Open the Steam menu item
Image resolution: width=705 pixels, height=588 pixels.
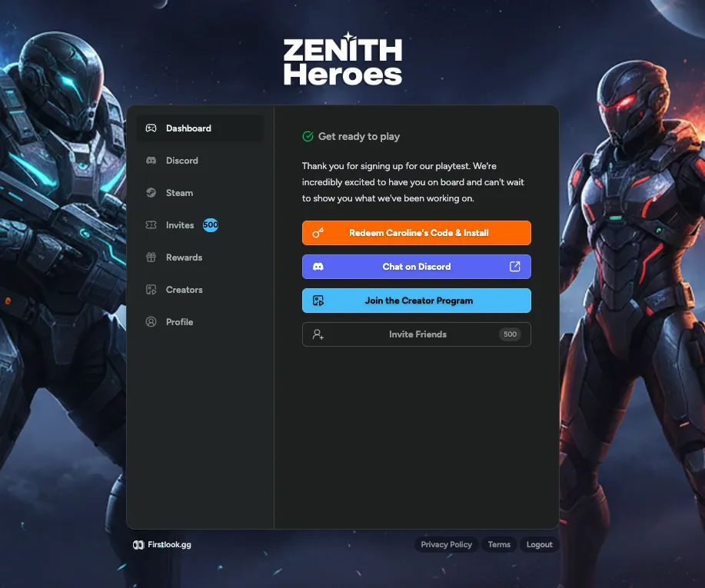point(179,193)
